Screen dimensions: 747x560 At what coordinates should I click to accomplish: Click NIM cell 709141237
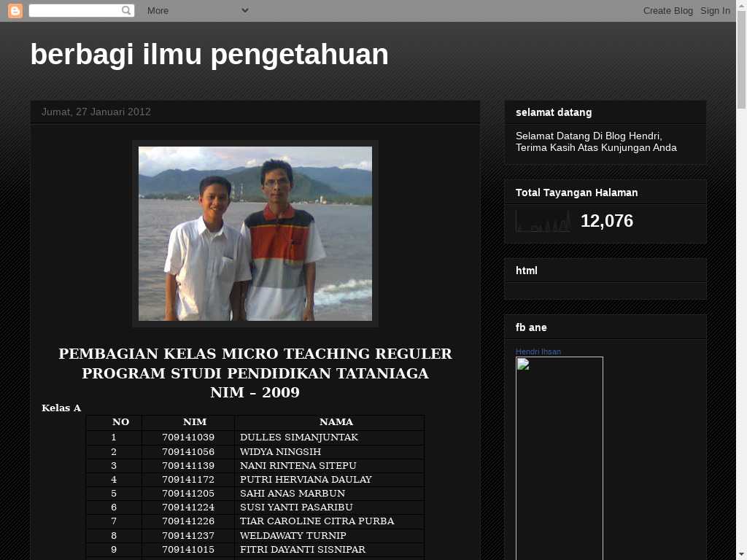[188, 536]
